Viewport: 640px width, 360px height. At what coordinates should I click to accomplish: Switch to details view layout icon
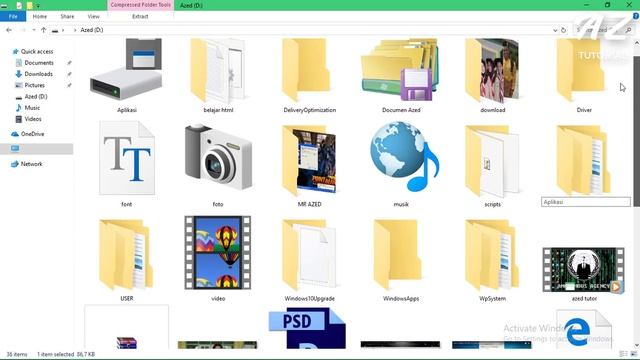tap(623, 354)
